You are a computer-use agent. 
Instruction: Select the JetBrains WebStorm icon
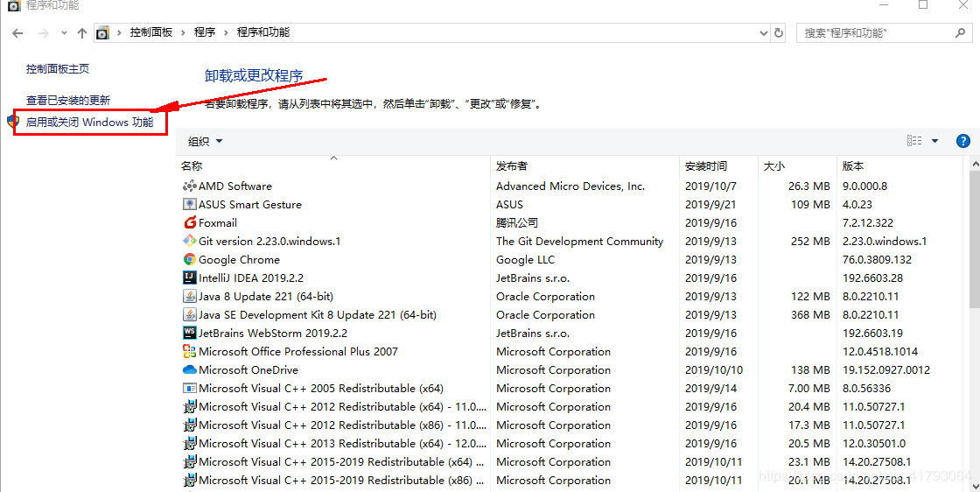point(189,333)
